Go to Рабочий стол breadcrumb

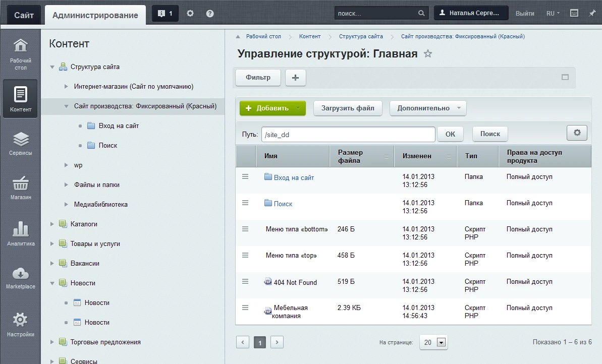pyautogui.click(x=263, y=36)
